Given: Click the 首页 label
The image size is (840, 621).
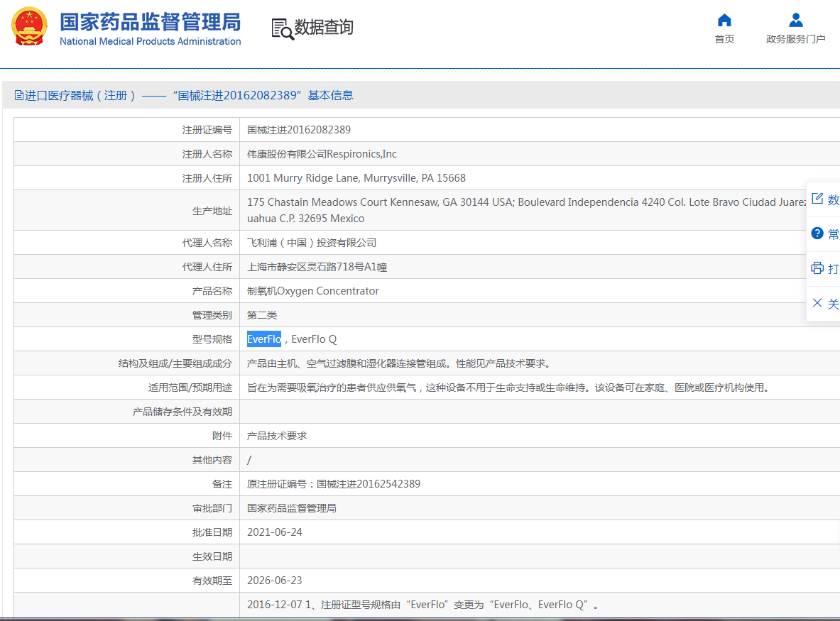Looking at the screenshot, I should (724, 39).
